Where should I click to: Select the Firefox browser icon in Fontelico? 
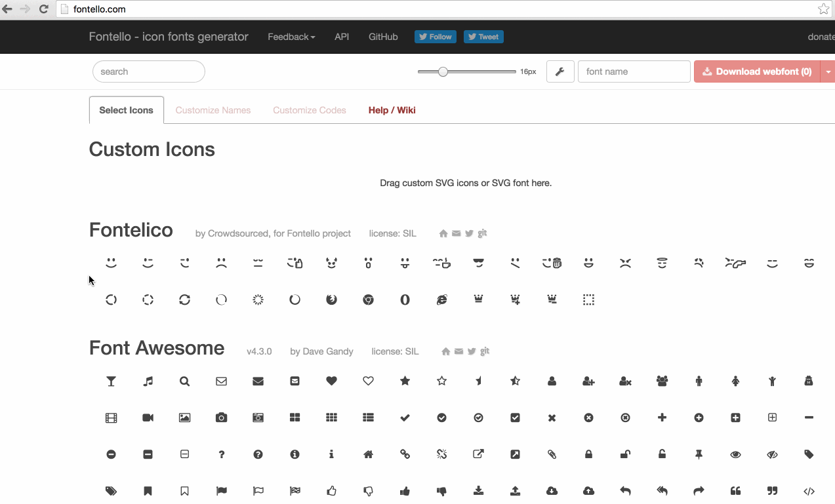[x=332, y=300]
